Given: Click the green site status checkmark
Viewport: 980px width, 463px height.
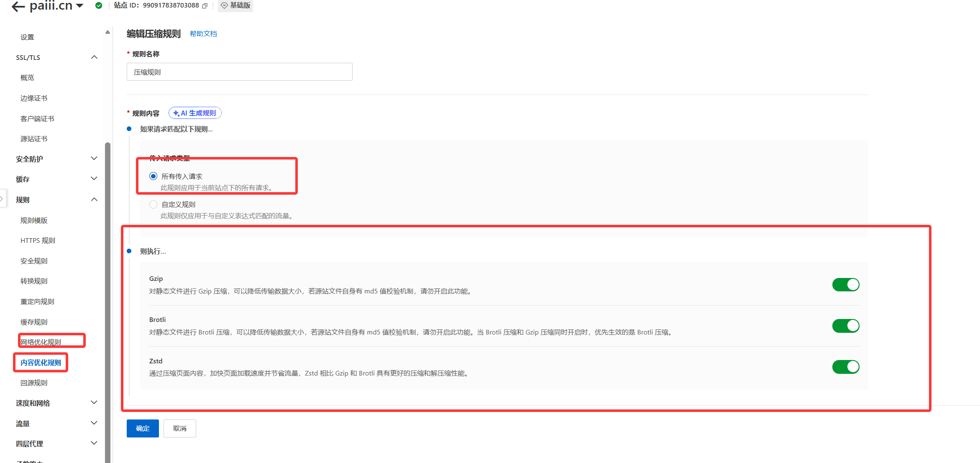Looking at the screenshot, I should 99,5.
